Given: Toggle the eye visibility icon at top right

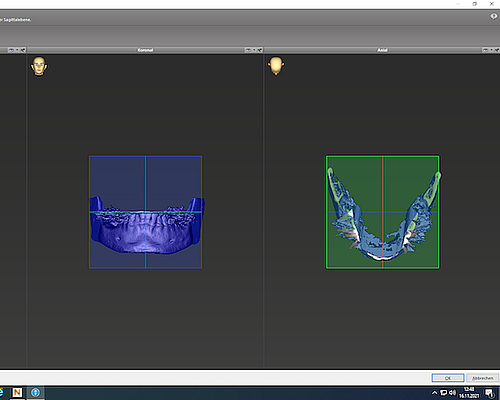Looking at the screenshot, I should (494, 16).
